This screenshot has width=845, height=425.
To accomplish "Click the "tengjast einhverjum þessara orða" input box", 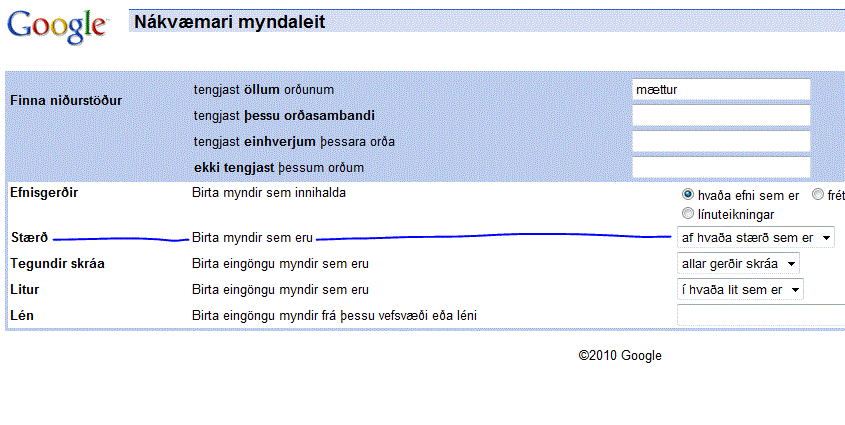I will click(x=720, y=142).
